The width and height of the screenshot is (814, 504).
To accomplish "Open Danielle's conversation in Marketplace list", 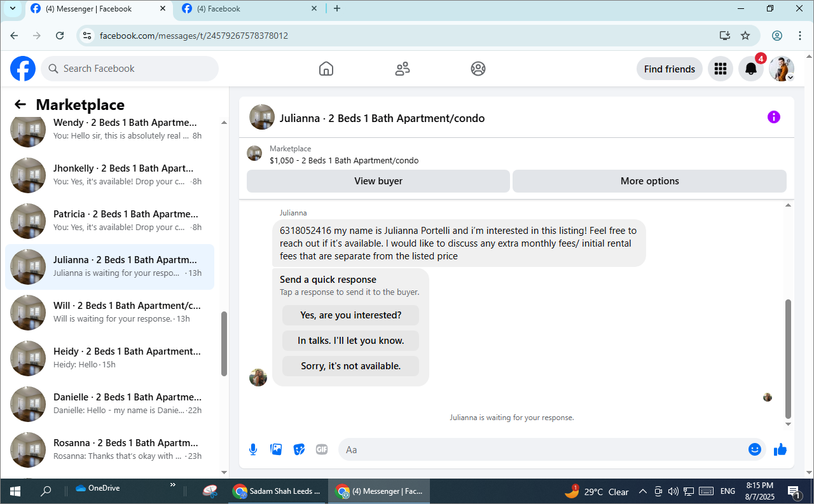I will coord(110,404).
